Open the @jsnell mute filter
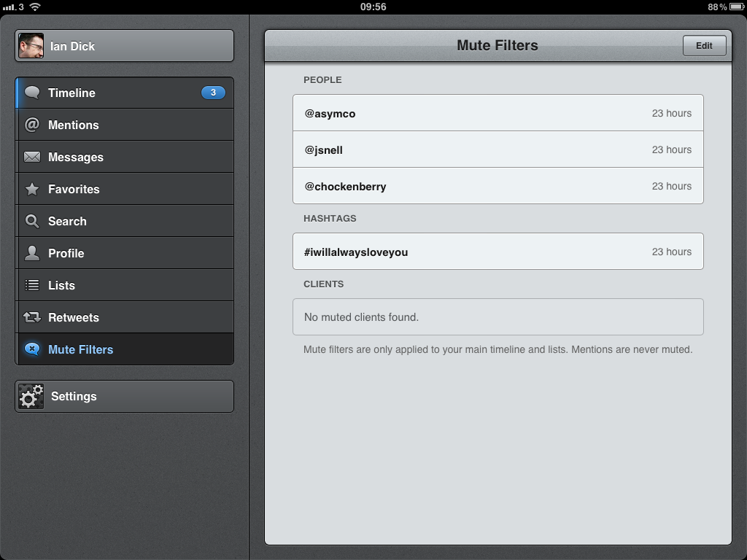Screen dimensions: 747x560 pos(498,149)
